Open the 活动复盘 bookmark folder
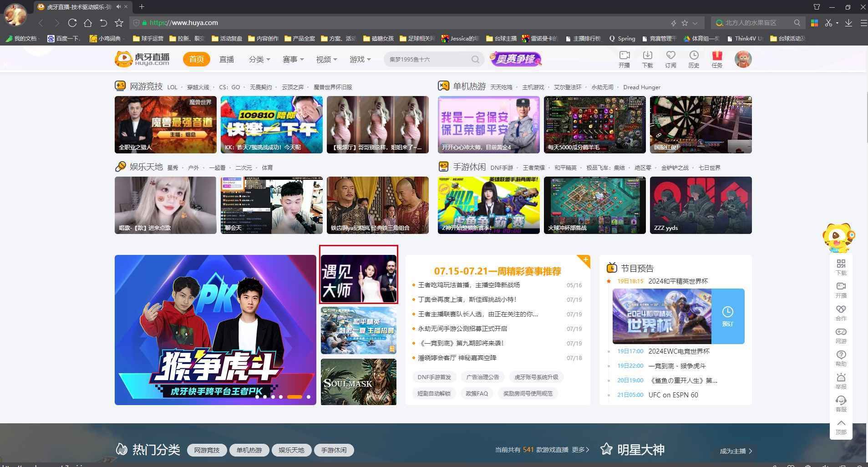868x467 pixels. [x=226, y=38]
